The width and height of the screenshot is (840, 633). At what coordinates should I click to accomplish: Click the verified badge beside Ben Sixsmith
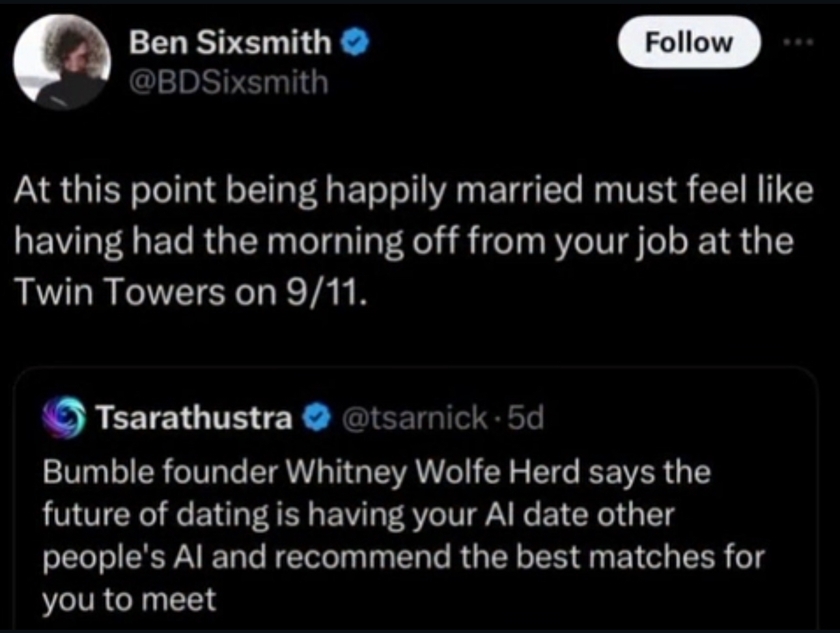point(357,43)
